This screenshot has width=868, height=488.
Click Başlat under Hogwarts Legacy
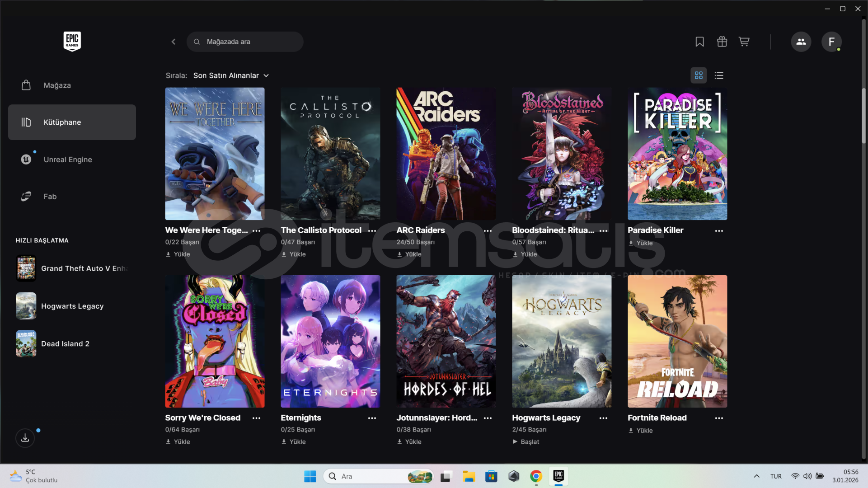point(525,441)
